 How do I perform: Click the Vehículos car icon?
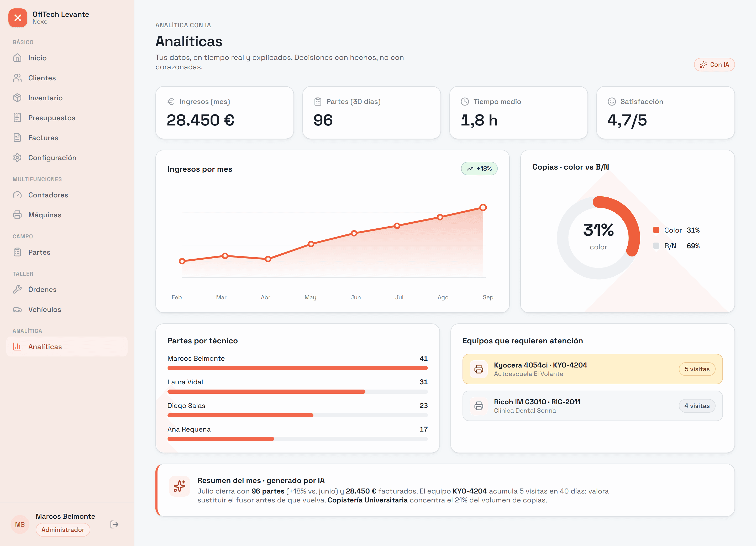click(17, 309)
